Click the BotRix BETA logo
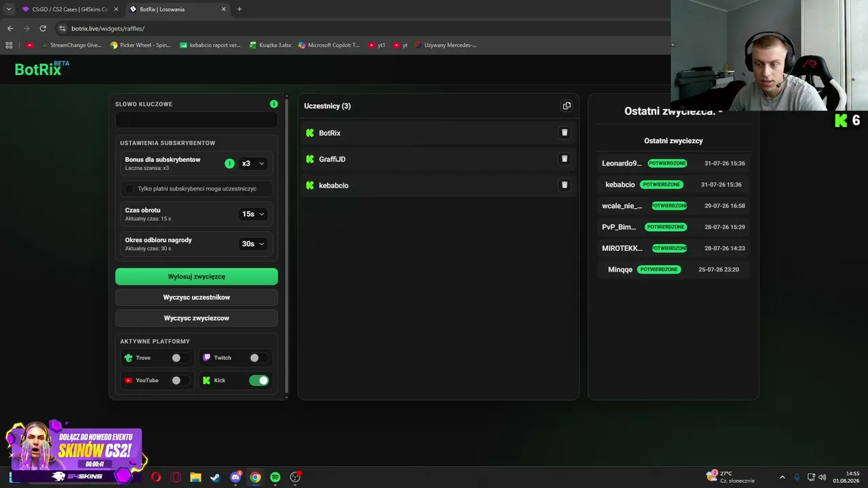The width and height of the screenshot is (868, 488). pyautogui.click(x=42, y=68)
